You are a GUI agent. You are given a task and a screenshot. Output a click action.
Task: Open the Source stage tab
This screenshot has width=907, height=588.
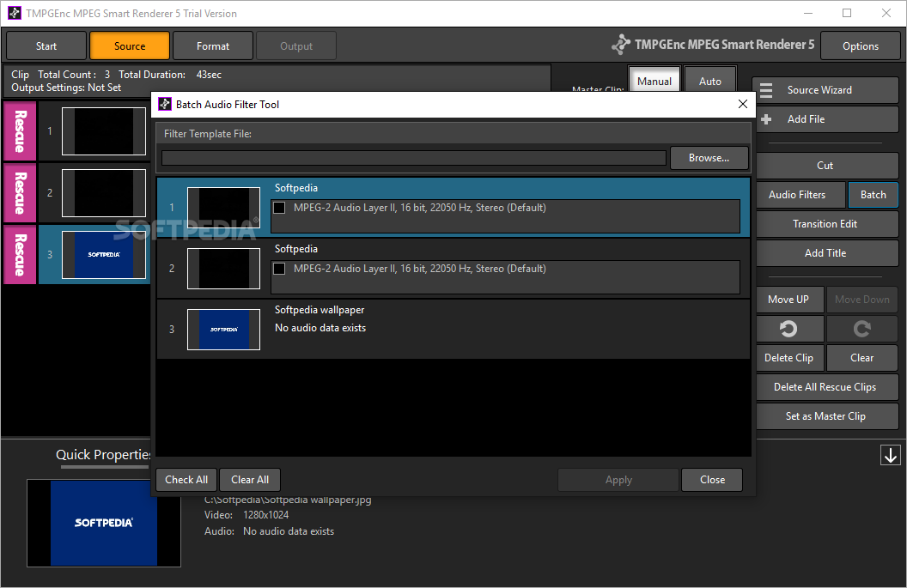pos(130,45)
